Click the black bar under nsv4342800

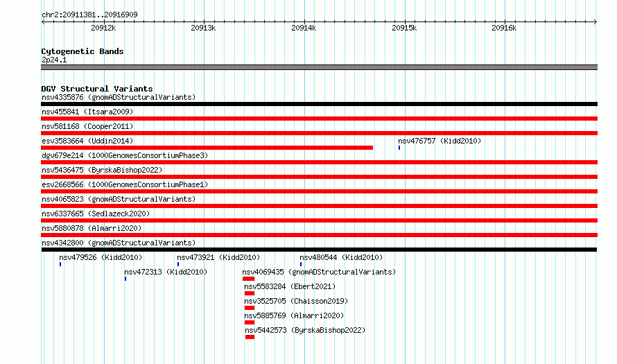coord(319,250)
